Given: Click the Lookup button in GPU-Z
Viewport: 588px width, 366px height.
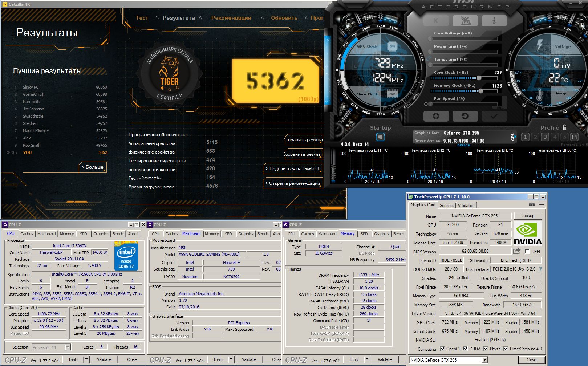Looking at the screenshot, I should click(528, 216).
